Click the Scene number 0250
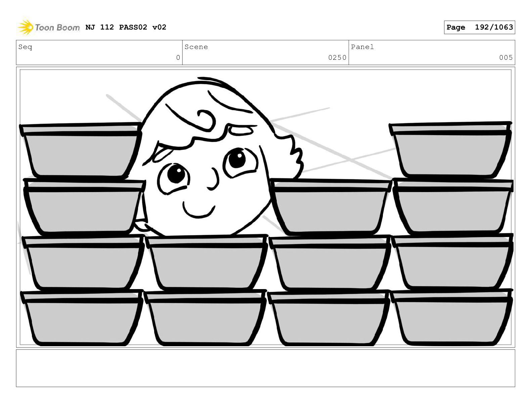The height and width of the screenshot is (411, 532). (x=337, y=58)
